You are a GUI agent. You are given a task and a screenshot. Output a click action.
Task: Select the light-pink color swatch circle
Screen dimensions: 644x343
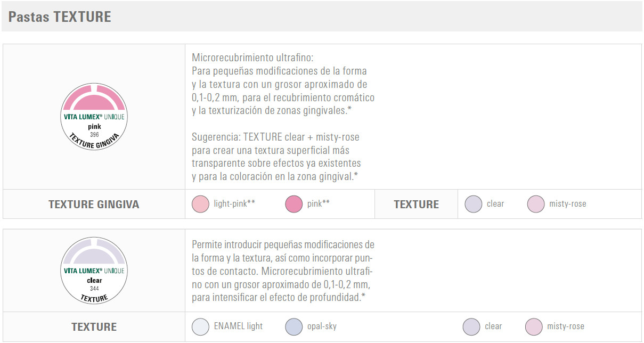200,204
